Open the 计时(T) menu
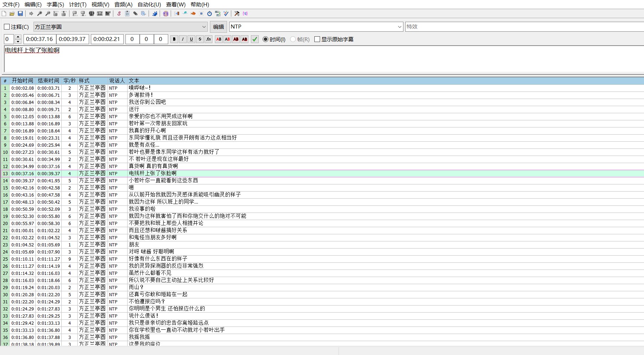The width and height of the screenshot is (644, 355). tap(78, 4)
